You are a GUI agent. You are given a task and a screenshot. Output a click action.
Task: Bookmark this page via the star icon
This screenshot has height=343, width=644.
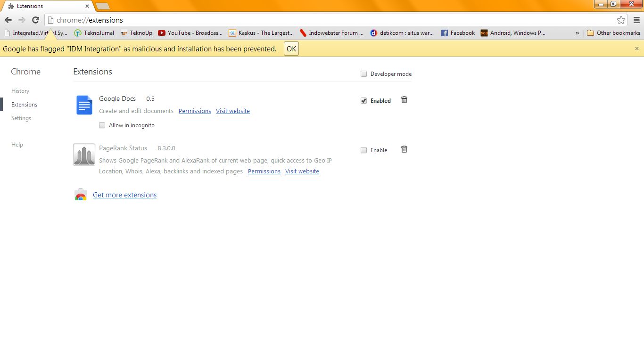click(621, 20)
